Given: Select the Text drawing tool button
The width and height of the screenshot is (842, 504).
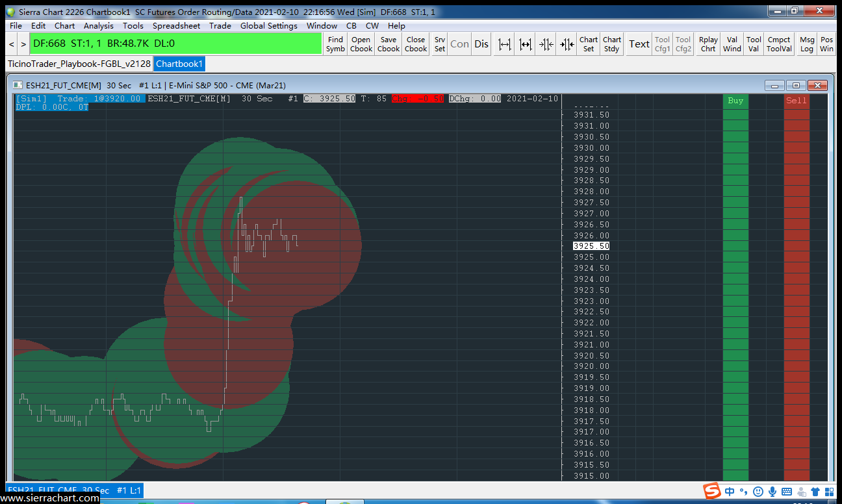Looking at the screenshot, I should pos(639,44).
